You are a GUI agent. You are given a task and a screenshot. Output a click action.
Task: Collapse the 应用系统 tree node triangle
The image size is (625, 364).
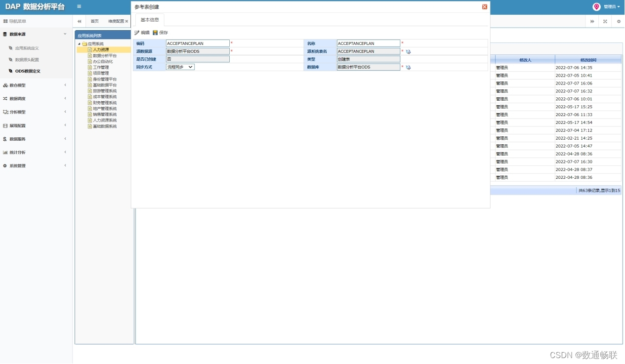(x=79, y=44)
